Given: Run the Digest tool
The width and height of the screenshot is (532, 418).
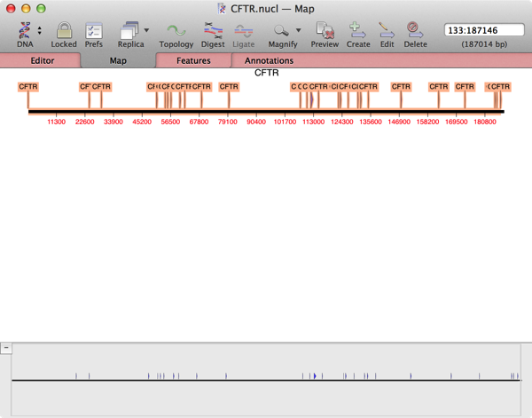Looking at the screenshot, I should coord(213,30).
